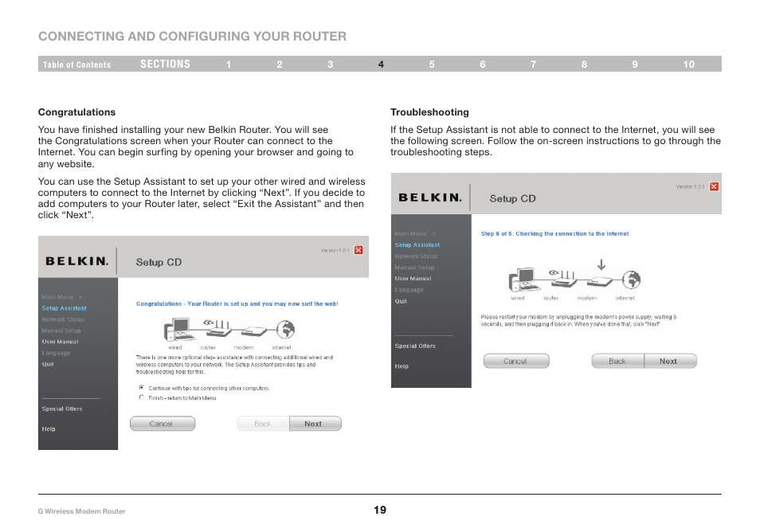Click Next in the Congratulations window
760x532 pixels.
[315, 424]
